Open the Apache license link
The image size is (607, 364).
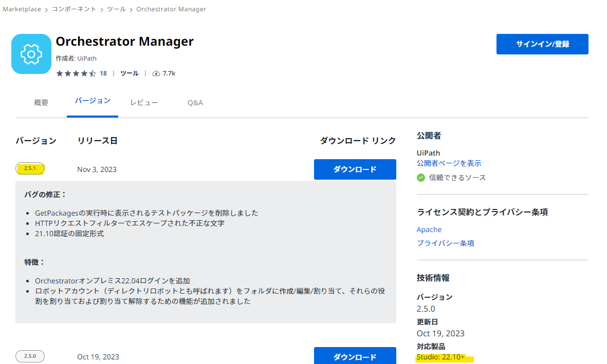coord(429,229)
